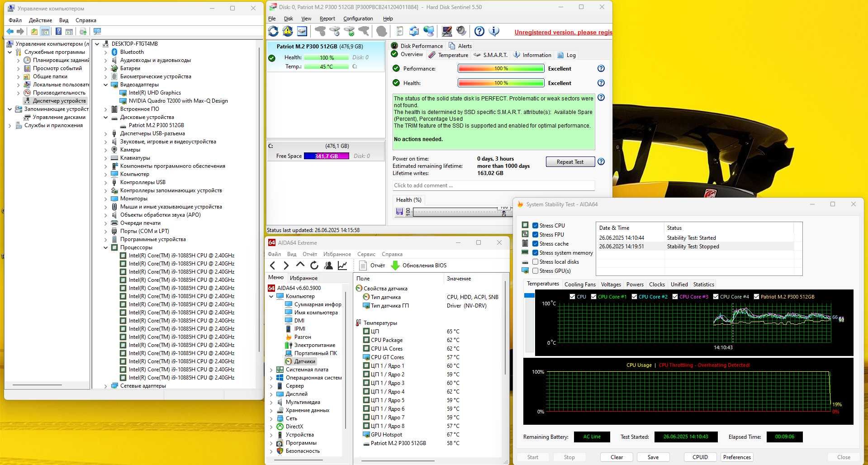Uncheck Stress CPU in System Stability Test

pos(535,225)
